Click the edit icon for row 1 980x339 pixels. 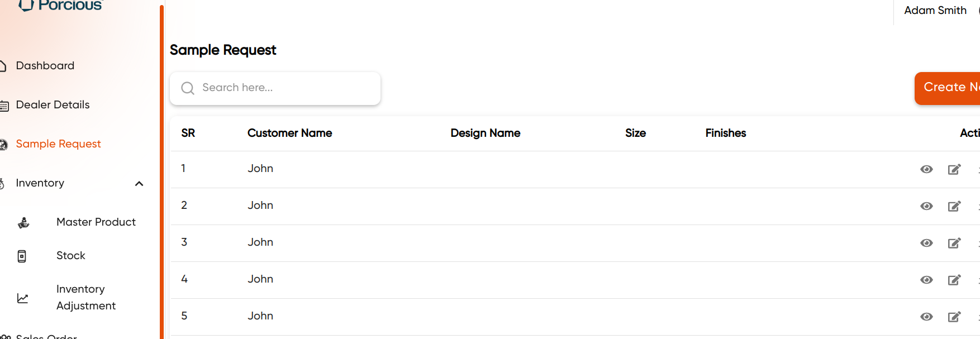pos(954,169)
